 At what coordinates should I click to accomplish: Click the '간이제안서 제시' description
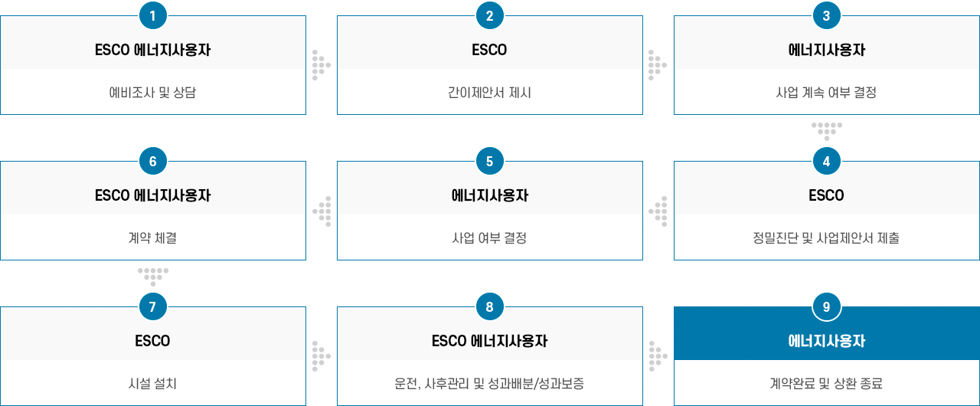pyautogui.click(x=489, y=93)
